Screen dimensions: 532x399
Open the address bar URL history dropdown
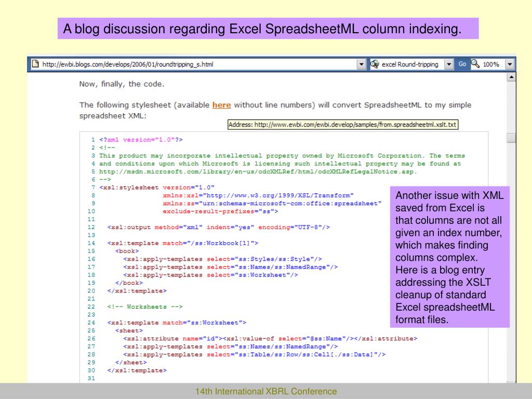pos(362,64)
